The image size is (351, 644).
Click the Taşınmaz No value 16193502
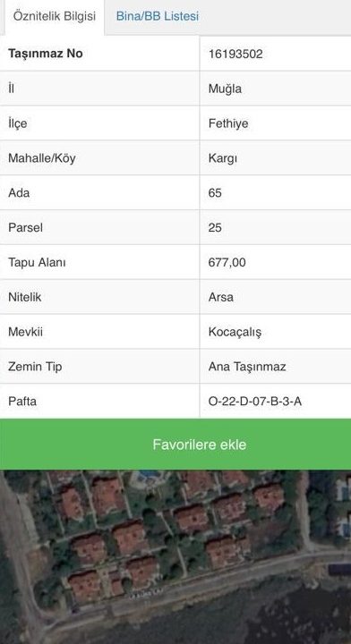pos(235,54)
